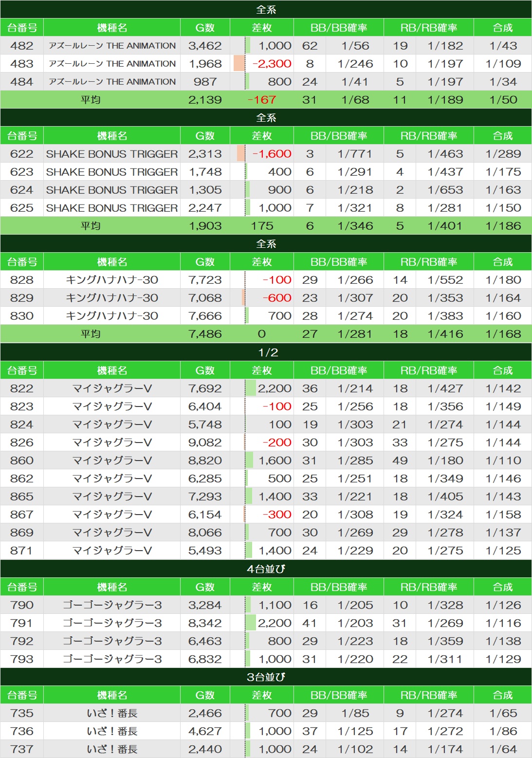Click machine number 828

[22, 280]
